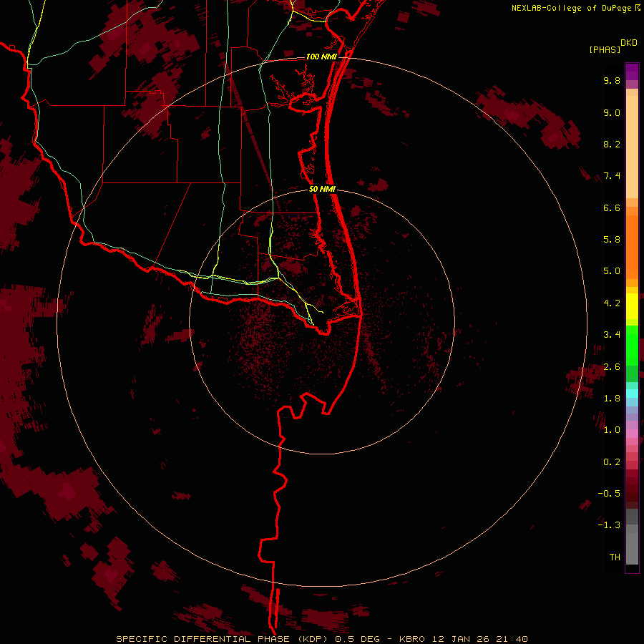644x644 pixels.
Task: Click the -1.3 value on the color scale
Action: click(609, 525)
